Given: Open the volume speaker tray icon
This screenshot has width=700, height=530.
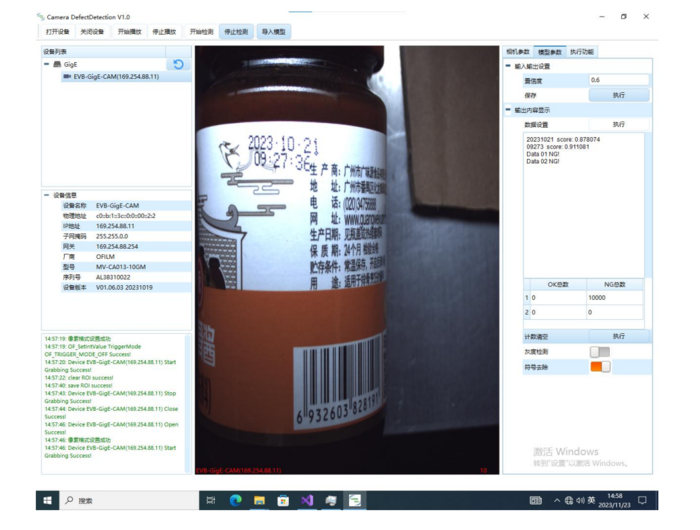Looking at the screenshot, I should click(x=580, y=501).
